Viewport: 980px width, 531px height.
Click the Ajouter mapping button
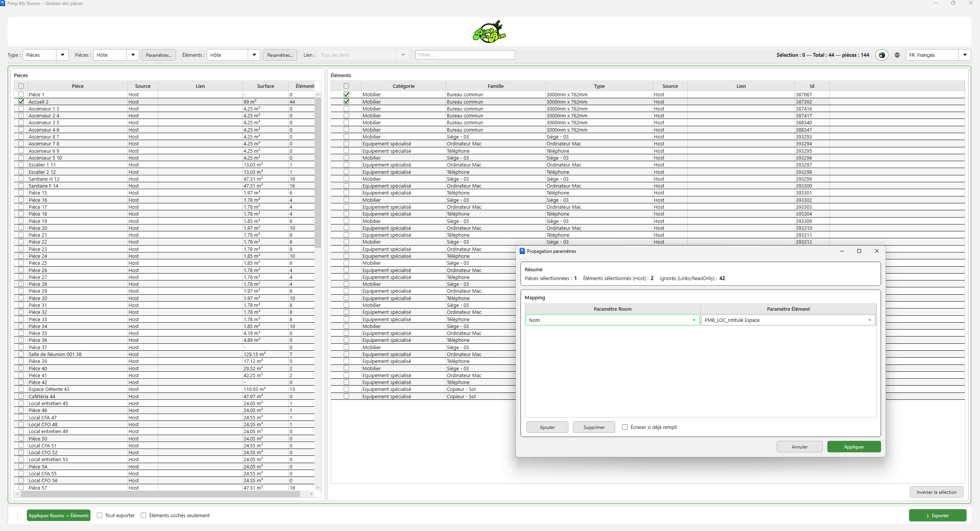pyautogui.click(x=547, y=427)
